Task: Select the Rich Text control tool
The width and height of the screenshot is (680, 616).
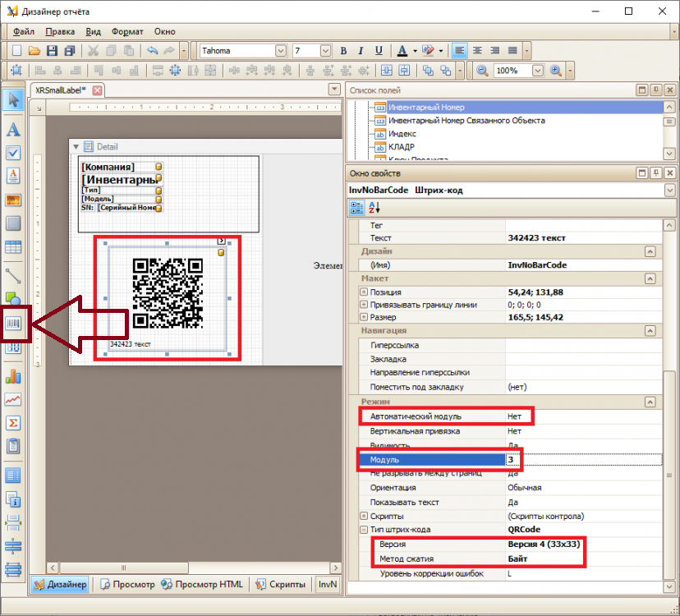Action: point(13,176)
